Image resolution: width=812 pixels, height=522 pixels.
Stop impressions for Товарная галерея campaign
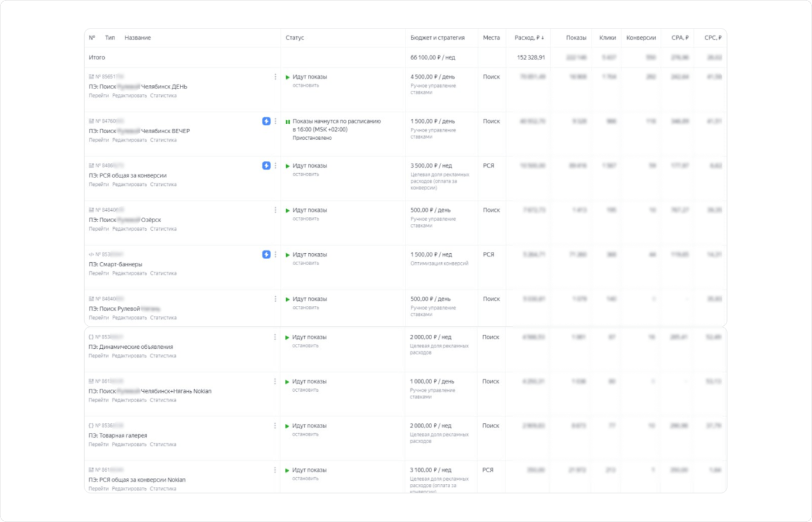point(305,434)
